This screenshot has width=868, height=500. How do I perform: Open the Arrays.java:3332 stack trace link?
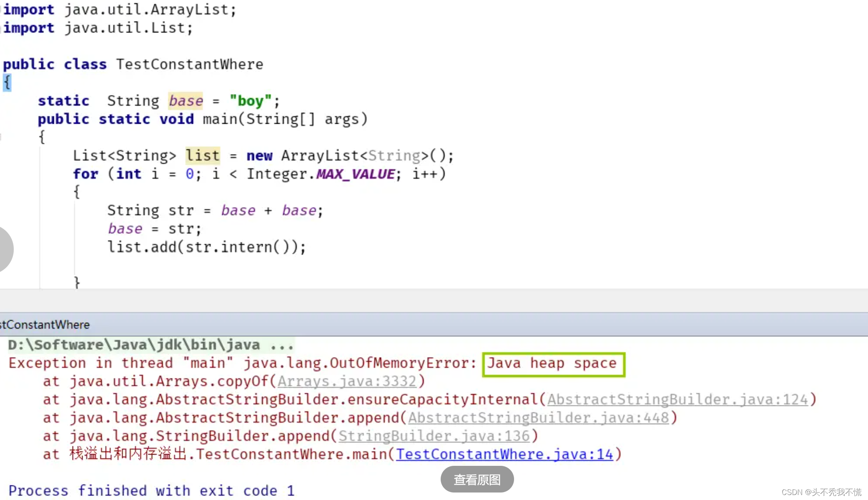coord(346,381)
